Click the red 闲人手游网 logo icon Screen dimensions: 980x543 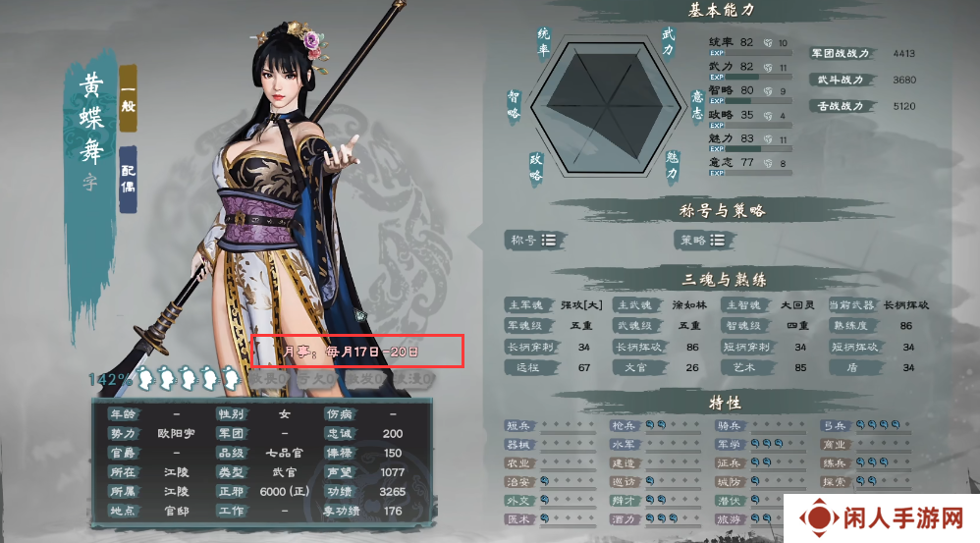819,517
